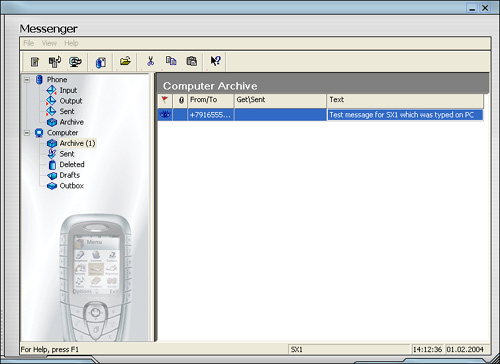The image size is (500, 364).
Task: Open the Phone Input folder
Action: 68,90
